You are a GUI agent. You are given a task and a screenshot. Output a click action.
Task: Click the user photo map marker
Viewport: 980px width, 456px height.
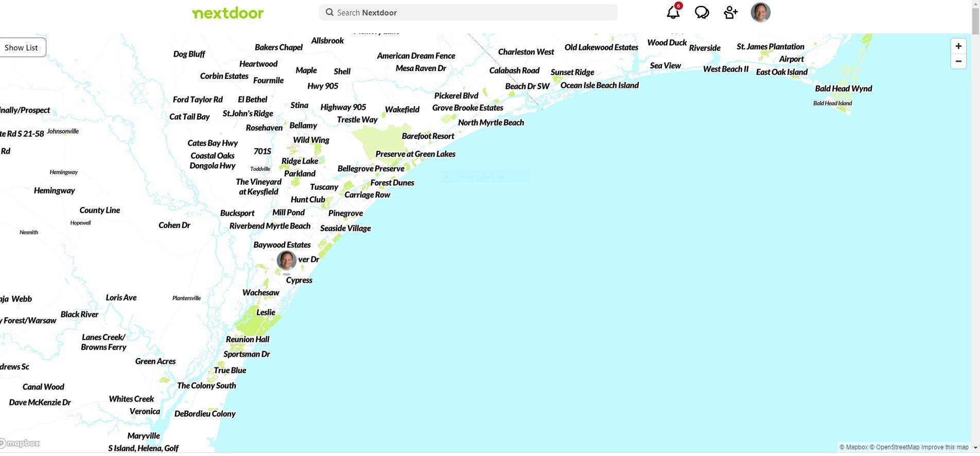tap(286, 260)
